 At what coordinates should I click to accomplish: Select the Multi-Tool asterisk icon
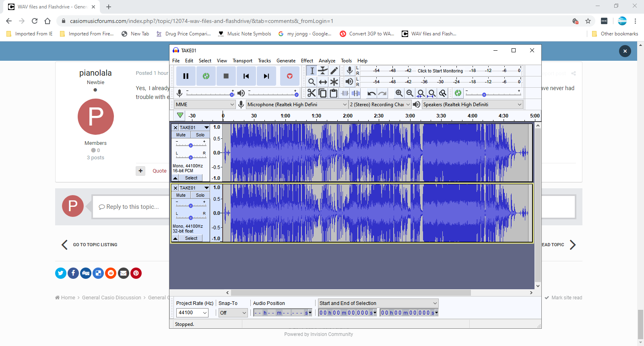[334, 82]
